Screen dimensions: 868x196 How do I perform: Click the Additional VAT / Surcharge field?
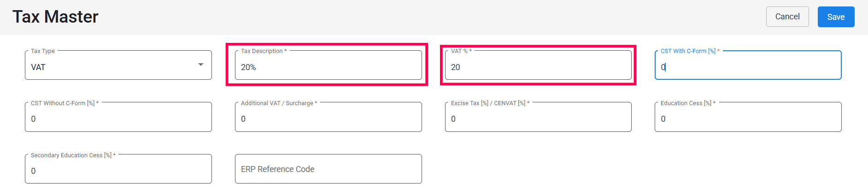pos(328,119)
